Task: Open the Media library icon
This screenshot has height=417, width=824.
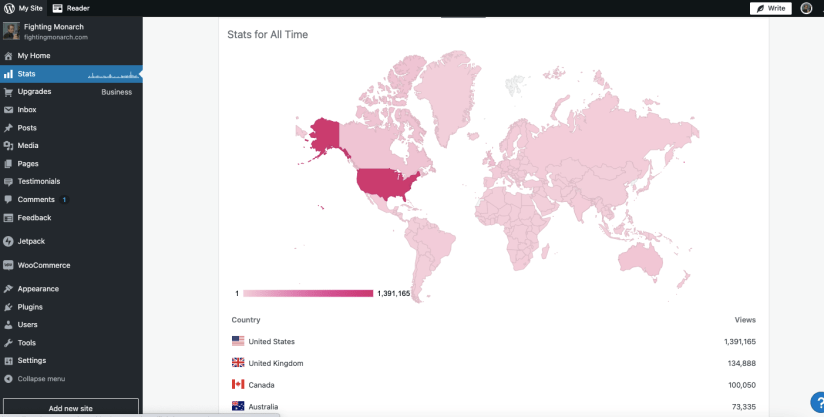Action: pos(8,146)
